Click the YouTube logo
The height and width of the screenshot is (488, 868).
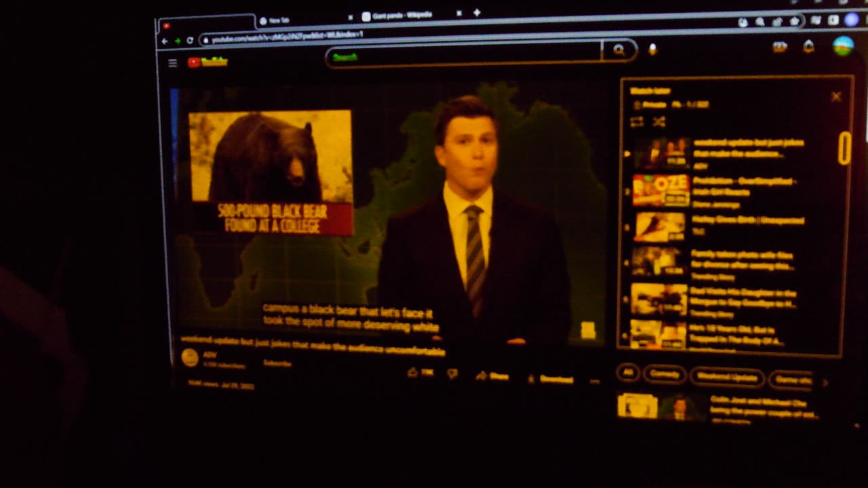(x=208, y=62)
